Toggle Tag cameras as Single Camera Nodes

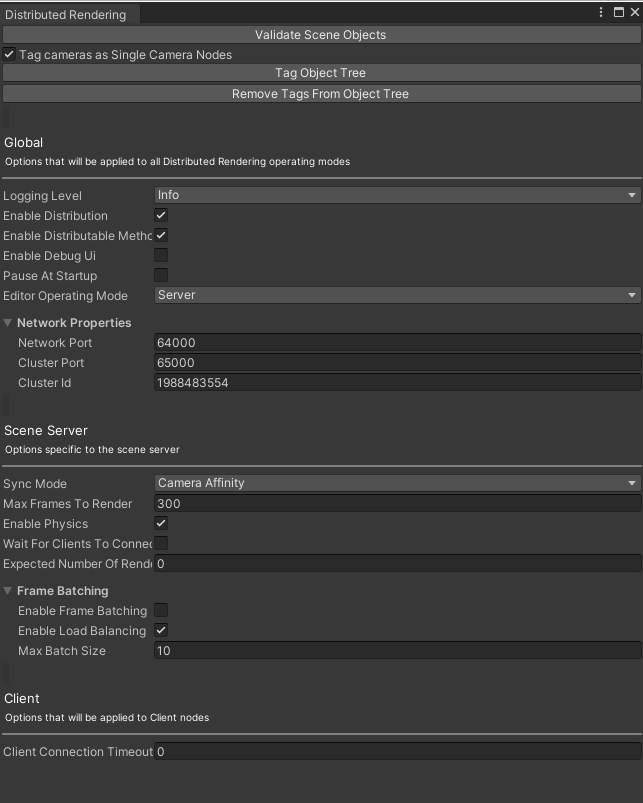pyautogui.click(x=9, y=55)
